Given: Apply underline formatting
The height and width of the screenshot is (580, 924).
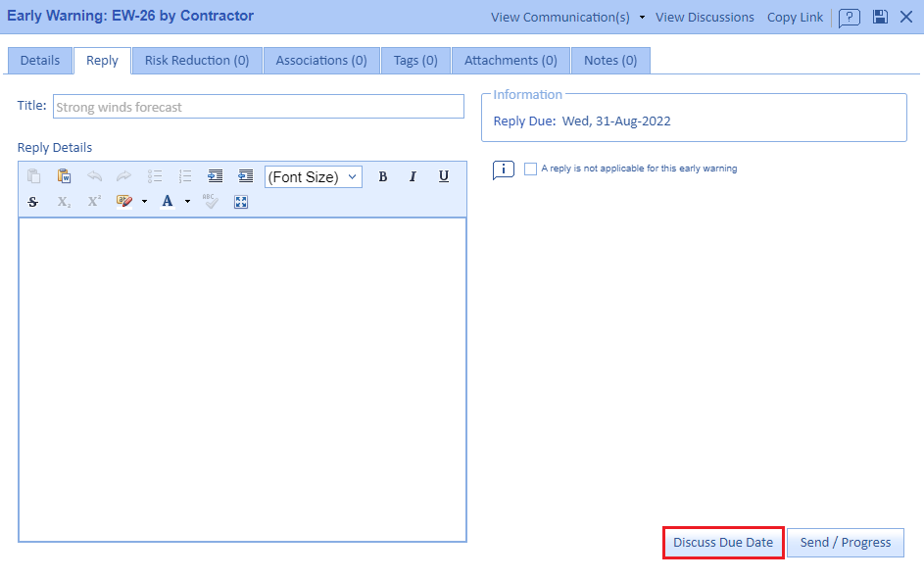Looking at the screenshot, I should 443,176.
